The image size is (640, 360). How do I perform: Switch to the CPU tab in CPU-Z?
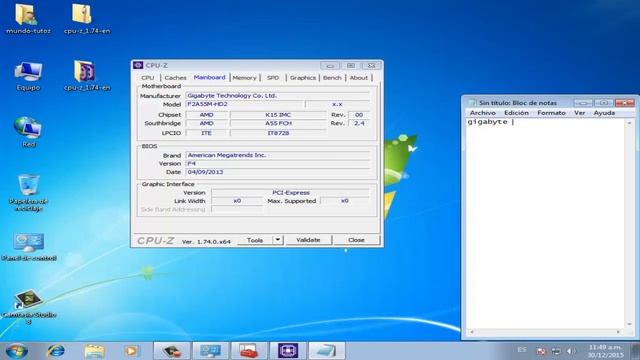(x=148, y=78)
